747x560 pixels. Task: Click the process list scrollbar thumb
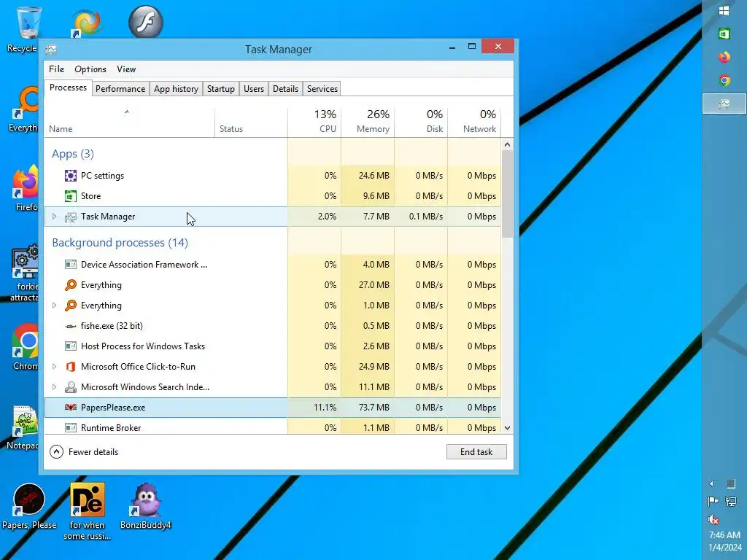(508, 194)
